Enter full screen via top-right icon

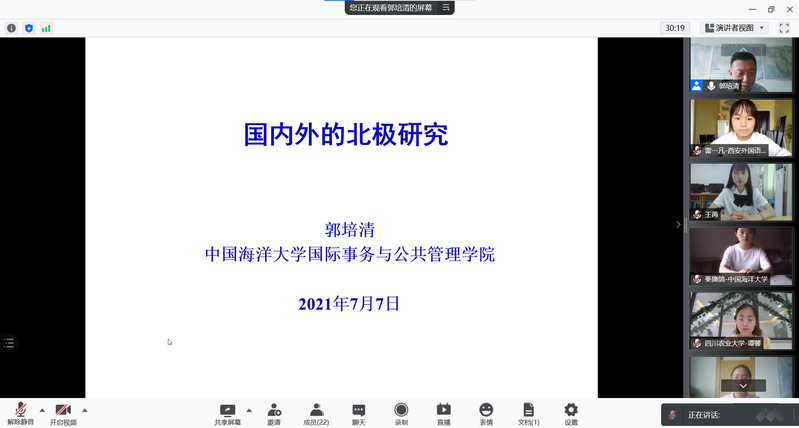tap(784, 28)
